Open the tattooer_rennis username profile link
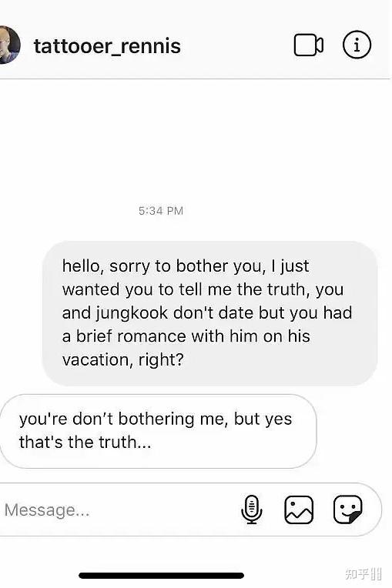Image resolution: width=392 pixels, height=588 pixels. (x=107, y=46)
